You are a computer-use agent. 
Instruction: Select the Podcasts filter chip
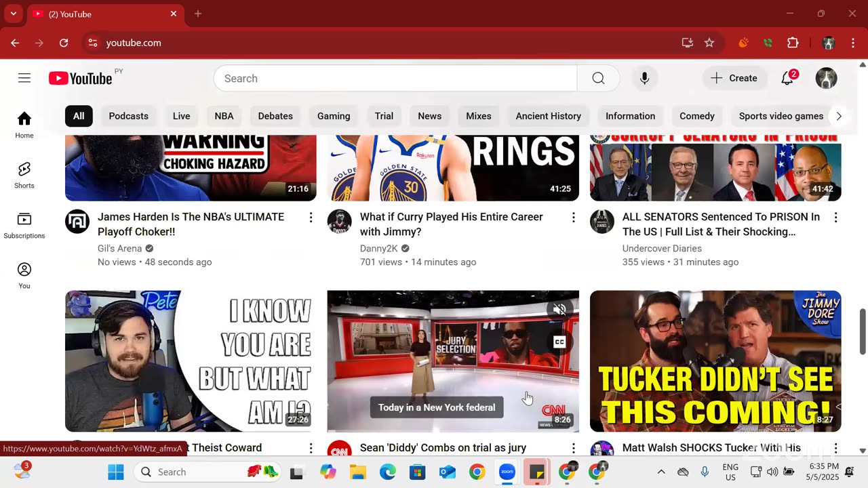[x=129, y=116]
